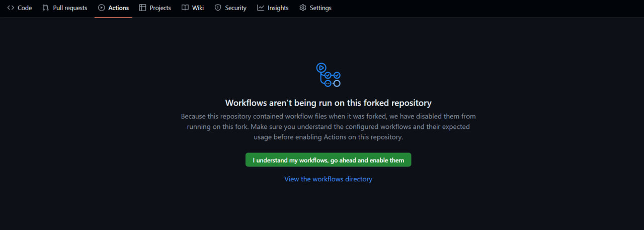The width and height of the screenshot is (644, 230).
Task: Click the Security shield icon
Action: [x=218, y=8]
